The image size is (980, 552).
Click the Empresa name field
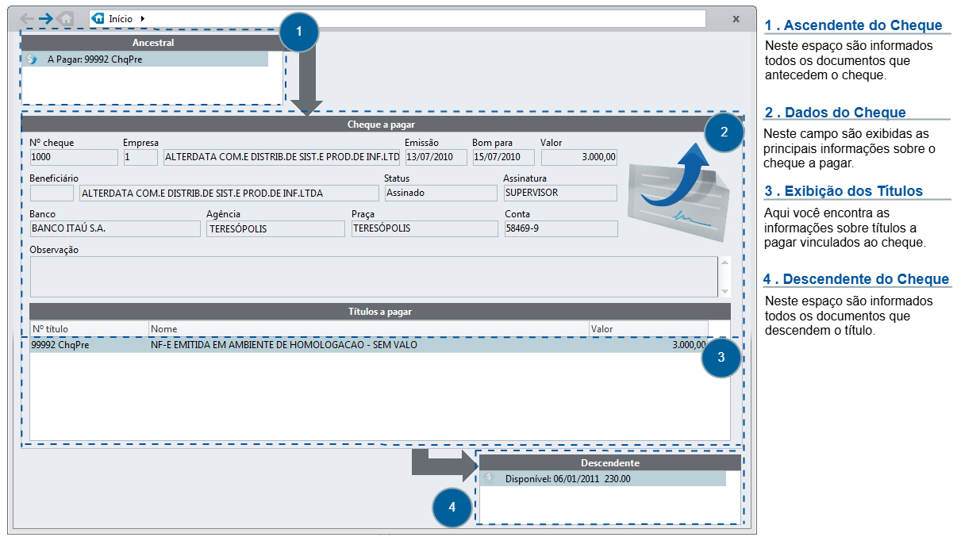pyautogui.click(x=282, y=157)
